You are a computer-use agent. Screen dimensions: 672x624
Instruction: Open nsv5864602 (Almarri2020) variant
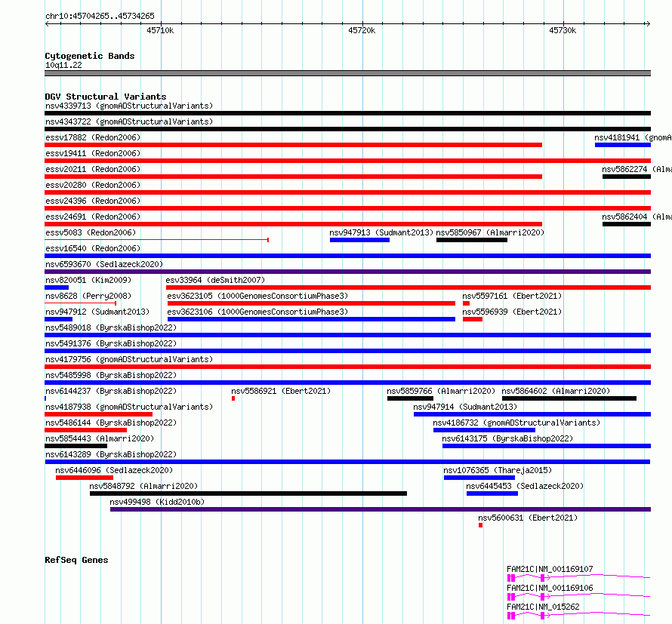click(556, 391)
